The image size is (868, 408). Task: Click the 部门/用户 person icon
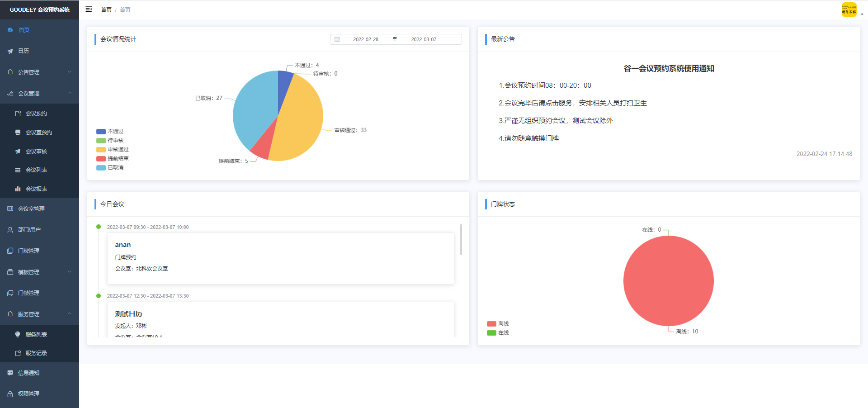(10, 230)
